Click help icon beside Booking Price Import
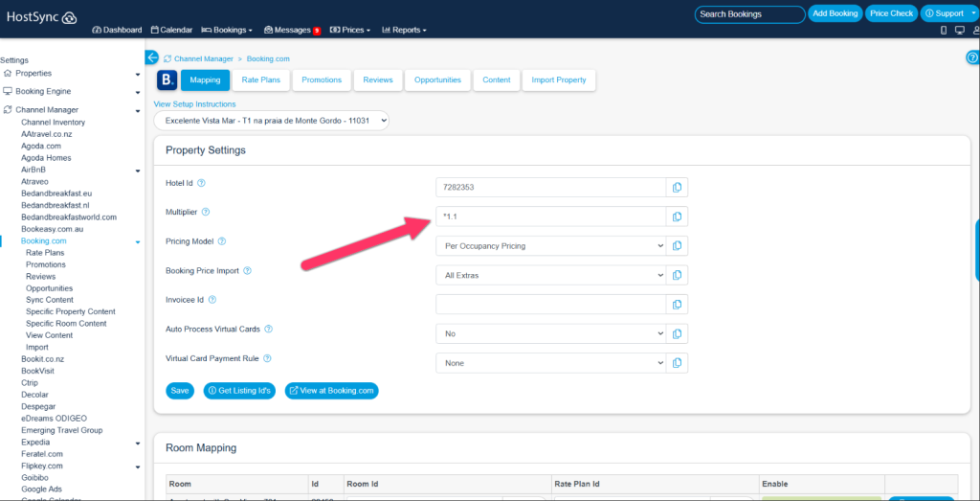 [247, 271]
